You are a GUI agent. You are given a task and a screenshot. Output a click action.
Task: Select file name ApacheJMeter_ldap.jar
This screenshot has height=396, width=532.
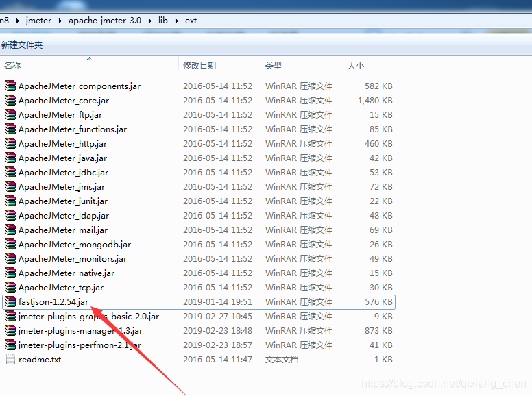click(64, 216)
